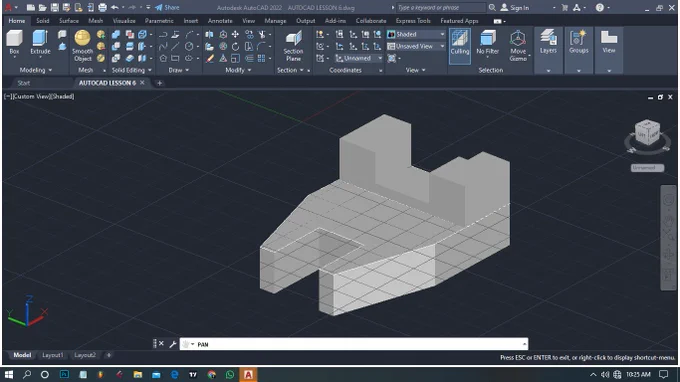This screenshot has width=680, height=382.
Task: Open the Windows Start menu
Action: click(x=9, y=374)
